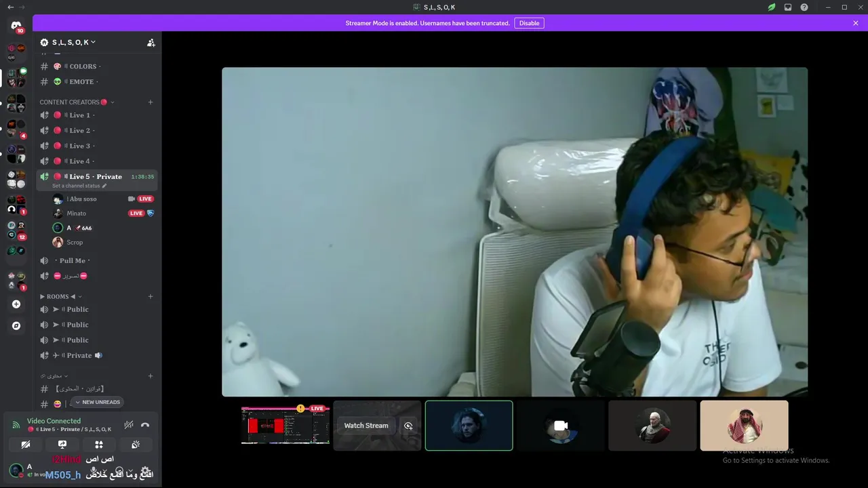Join the Live 4 voice channel
Screen dimensions: 868x488
click(x=97, y=161)
